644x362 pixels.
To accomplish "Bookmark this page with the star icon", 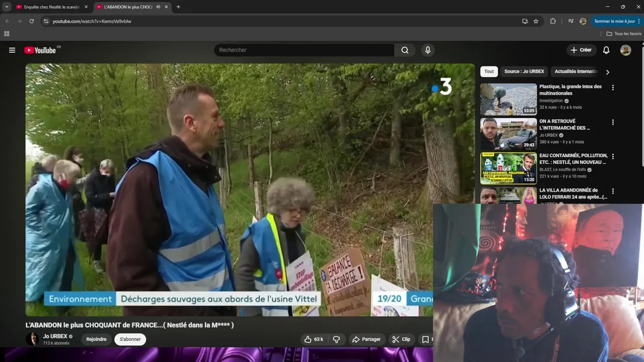I will click(536, 21).
